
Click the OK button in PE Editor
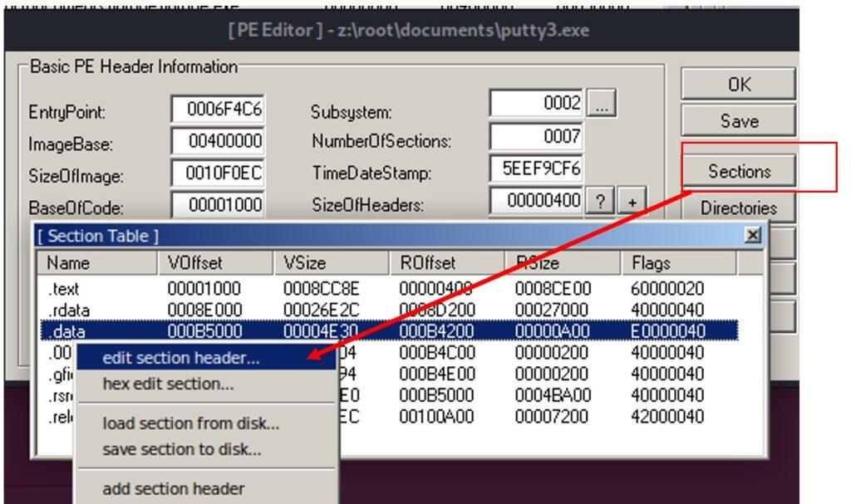739,84
